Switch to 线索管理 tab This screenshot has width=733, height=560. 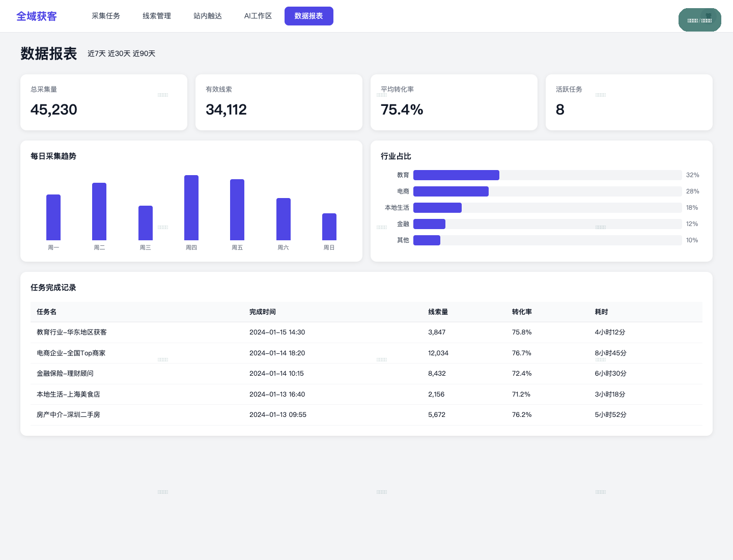pos(157,16)
